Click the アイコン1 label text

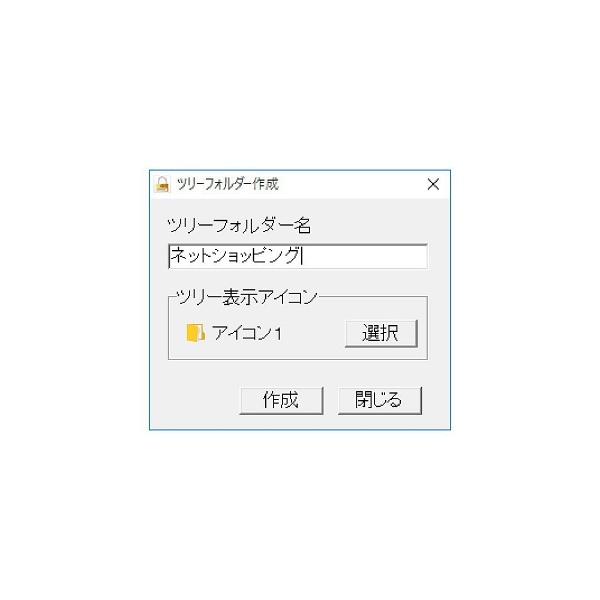click(x=247, y=333)
